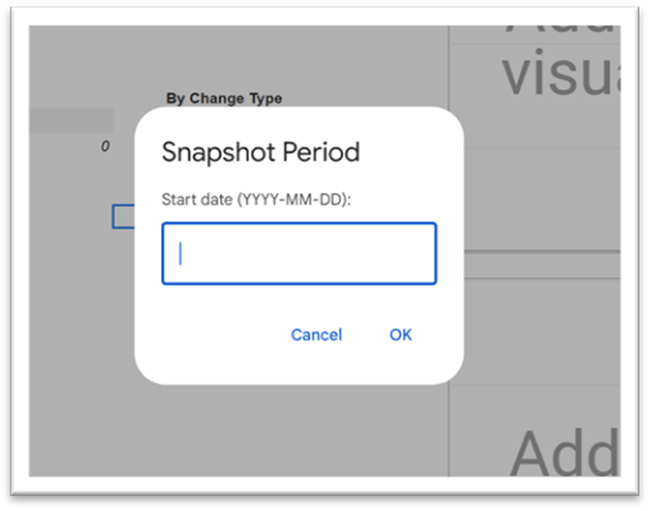Cancel the Snapshot Period dialog
Image resolution: width=652 pixels, height=511 pixels.
tap(316, 335)
